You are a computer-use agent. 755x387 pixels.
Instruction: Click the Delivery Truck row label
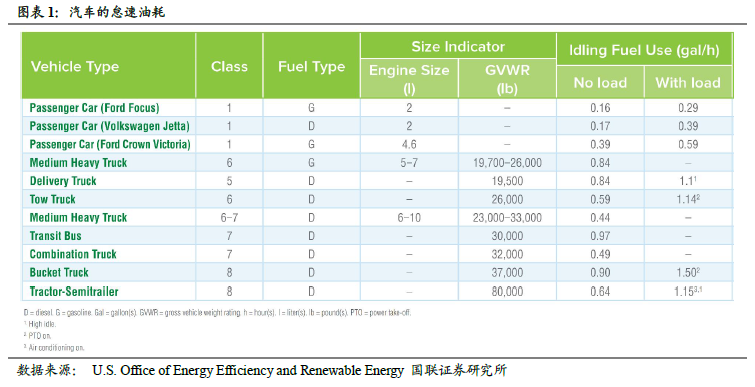(63, 181)
